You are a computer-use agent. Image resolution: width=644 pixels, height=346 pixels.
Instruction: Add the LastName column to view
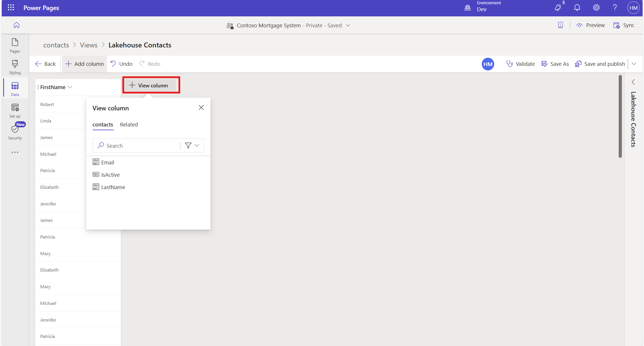[x=113, y=187]
